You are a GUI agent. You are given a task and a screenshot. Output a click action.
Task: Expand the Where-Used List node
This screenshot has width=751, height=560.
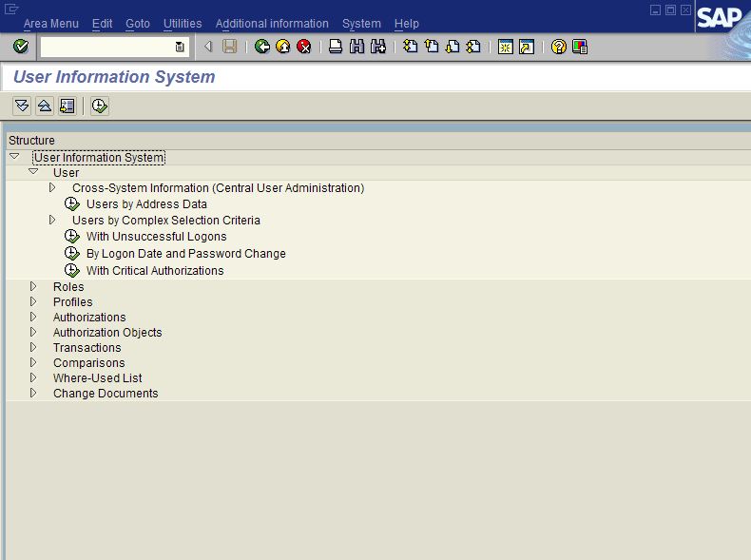(x=33, y=378)
